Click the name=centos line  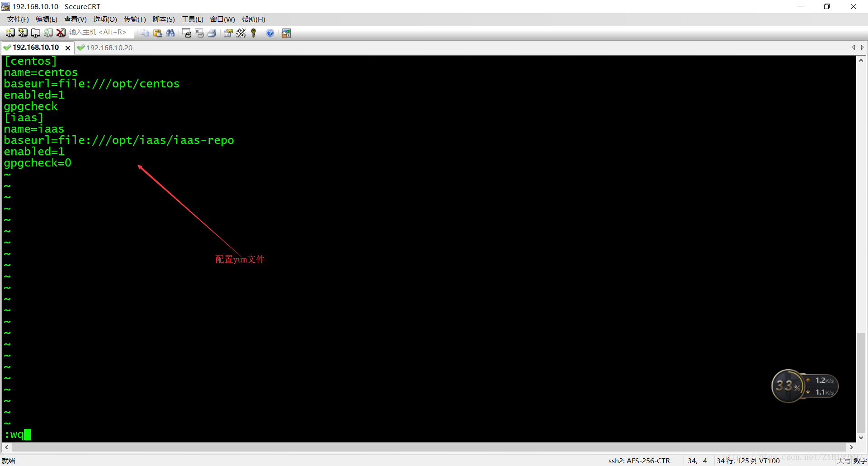tap(41, 72)
